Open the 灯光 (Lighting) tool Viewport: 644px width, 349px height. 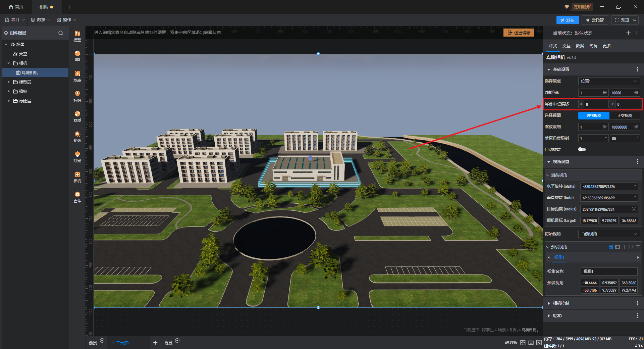point(77,156)
